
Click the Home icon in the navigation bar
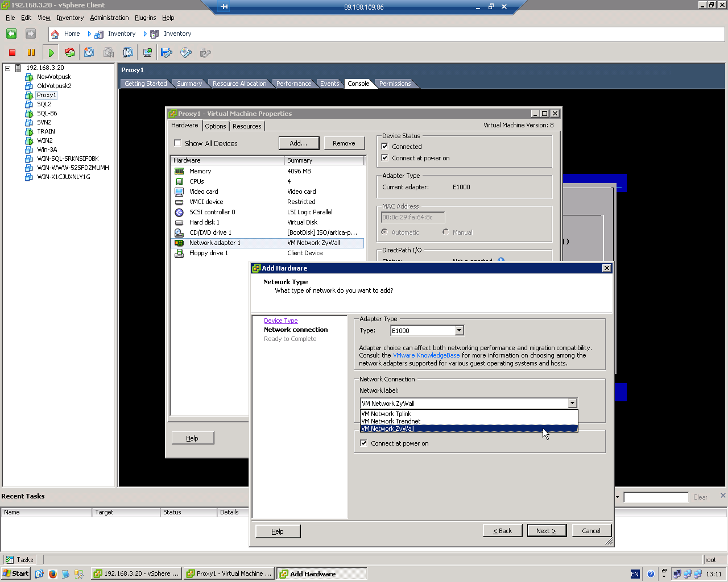click(55, 34)
